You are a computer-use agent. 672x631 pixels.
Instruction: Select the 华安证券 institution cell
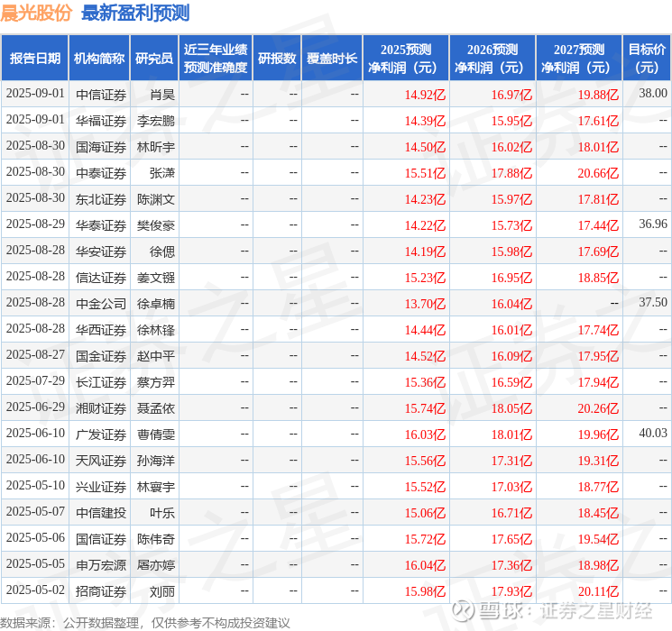point(101,251)
